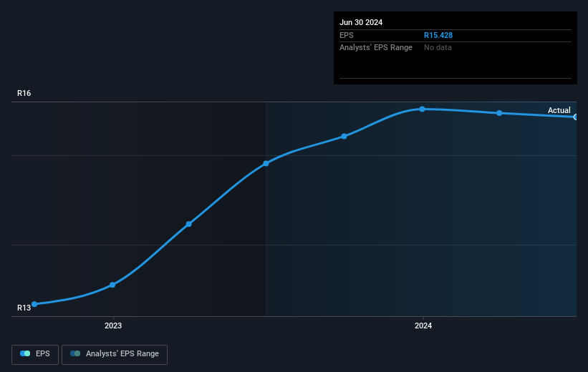Click the 2023 x-axis label
The width and height of the screenshot is (588, 372).
coord(113,326)
